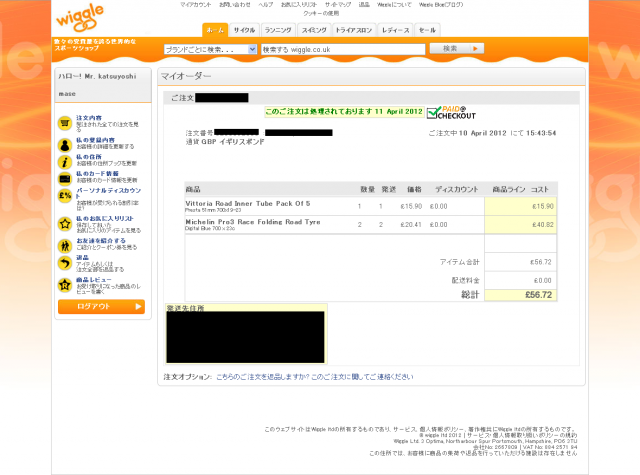Screen dimensions: 640x475
Task: Click the yellow 'i' address book icon
Action: (65, 162)
